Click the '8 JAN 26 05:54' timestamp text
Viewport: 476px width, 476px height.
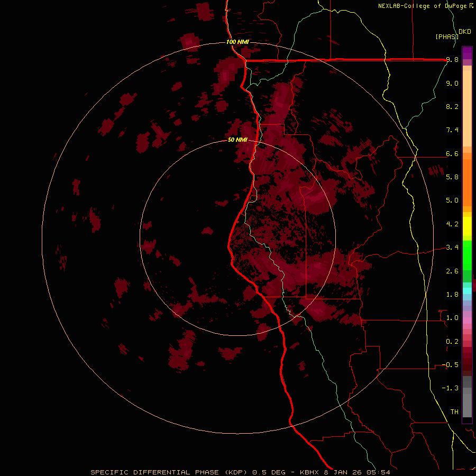[357, 472]
